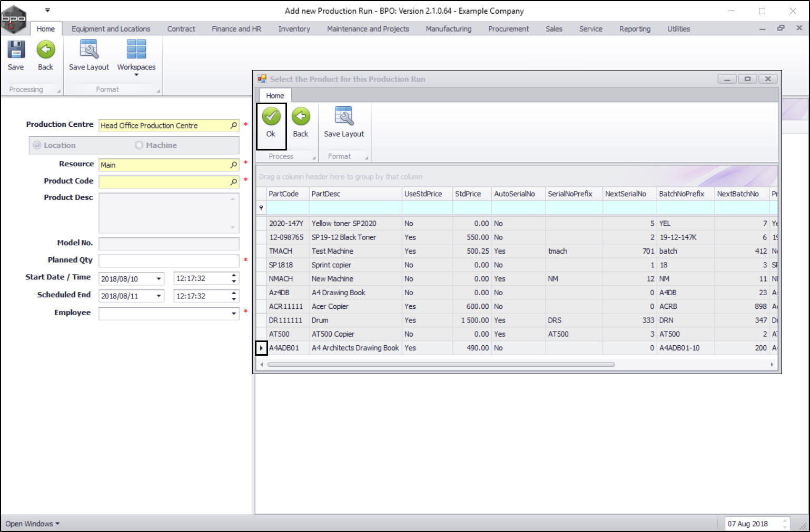Click the Production Centre search magnifier icon
Viewport: 810px width, 532px height.
click(x=234, y=126)
